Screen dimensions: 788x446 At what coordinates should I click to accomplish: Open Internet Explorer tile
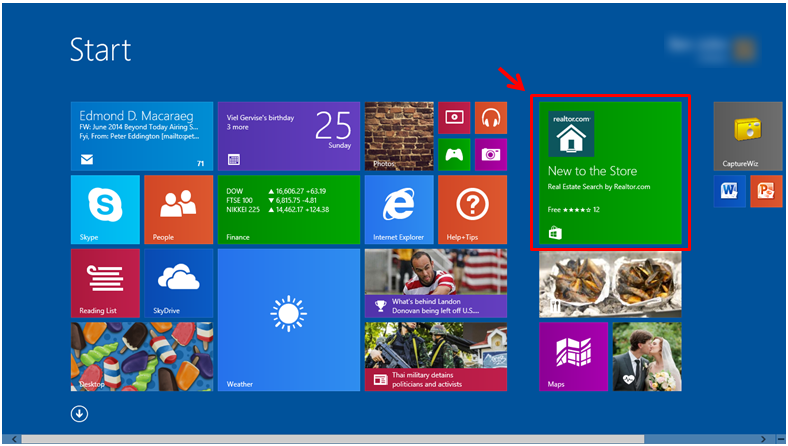(x=398, y=210)
